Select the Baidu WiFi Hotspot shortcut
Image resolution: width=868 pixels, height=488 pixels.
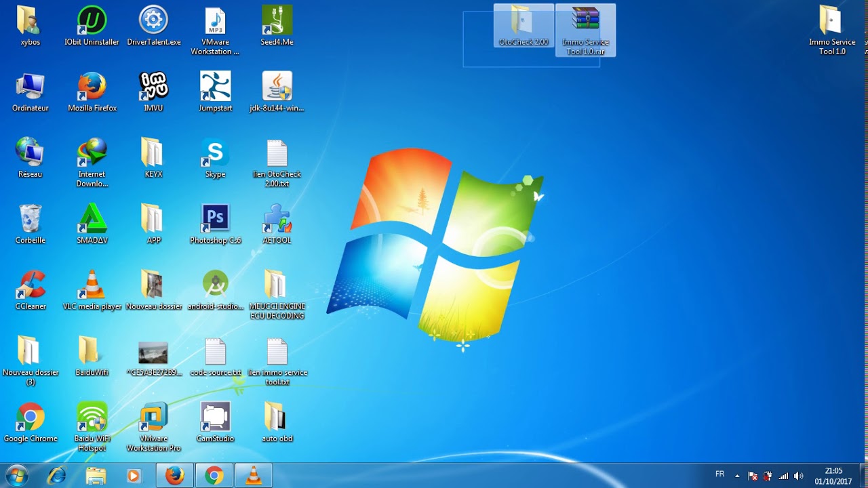click(92, 416)
